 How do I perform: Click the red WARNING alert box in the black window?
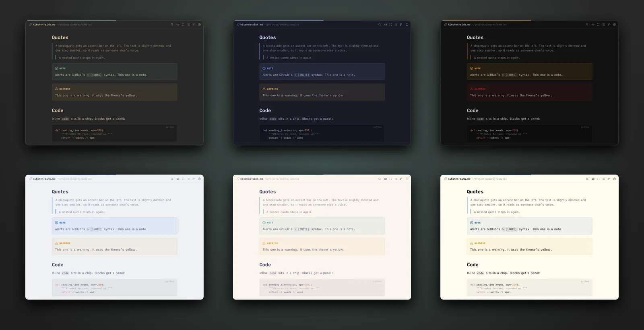click(x=530, y=92)
